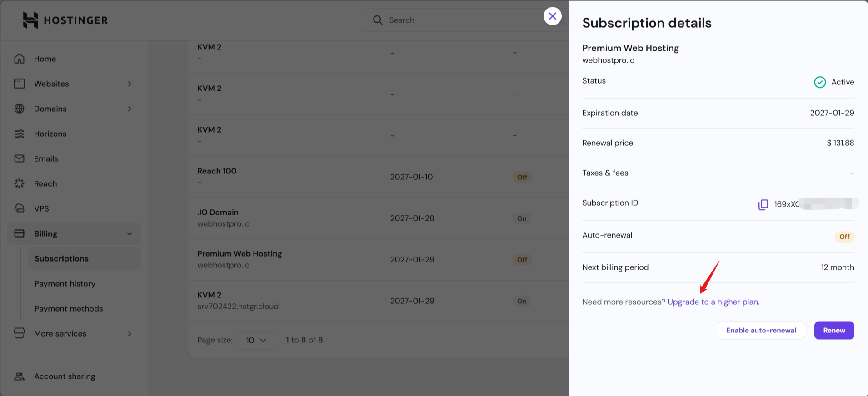Select Premium Web Hosting in the table

239,253
